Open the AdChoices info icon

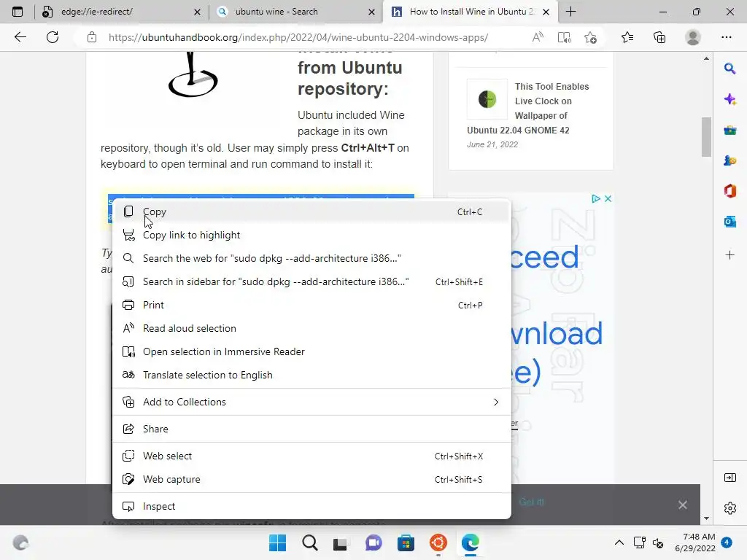click(x=595, y=198)
